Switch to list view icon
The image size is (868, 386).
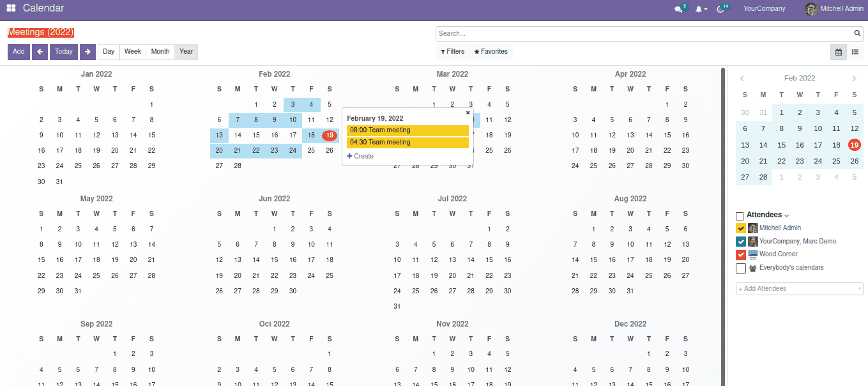[x=855, y=52]
